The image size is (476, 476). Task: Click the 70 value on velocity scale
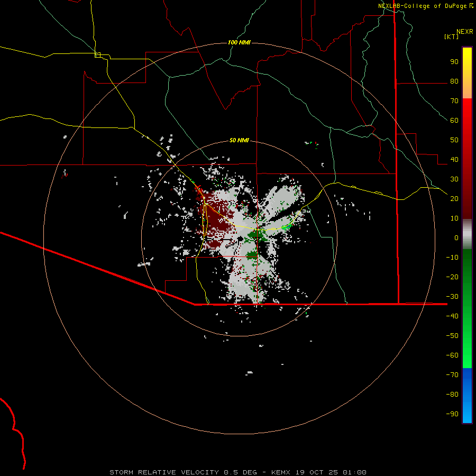[x=454, y=101]
